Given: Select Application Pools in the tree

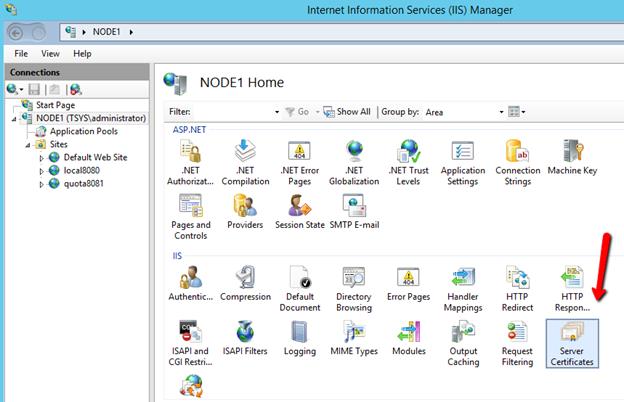Looking at the screenshot, I should click(84, 131).
